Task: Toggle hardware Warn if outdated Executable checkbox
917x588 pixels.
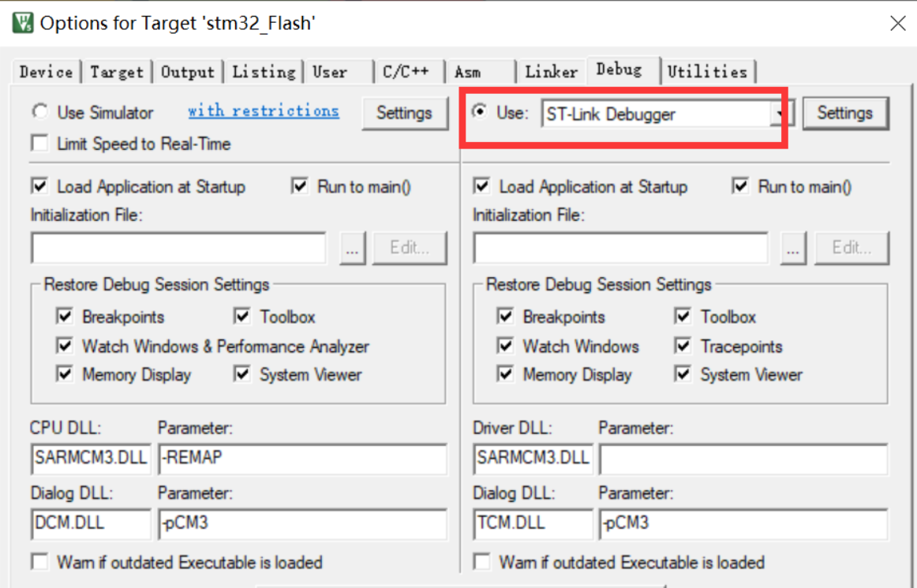Action: tap(482, 562)
